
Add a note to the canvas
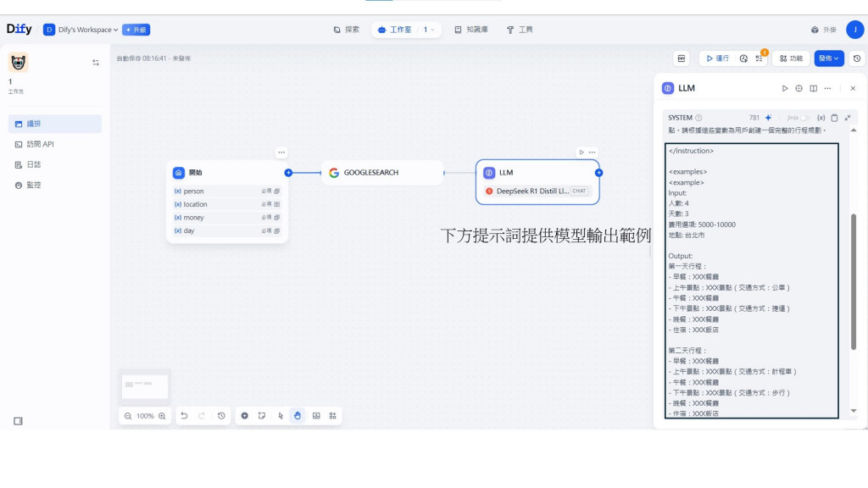click(262, 416)
